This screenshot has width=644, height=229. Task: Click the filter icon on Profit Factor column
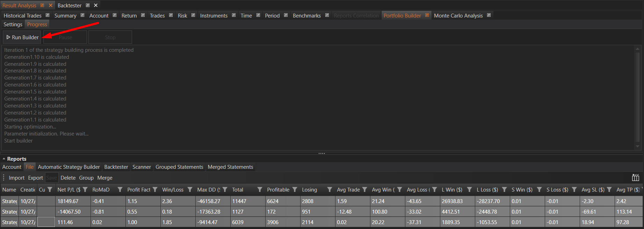155,189
